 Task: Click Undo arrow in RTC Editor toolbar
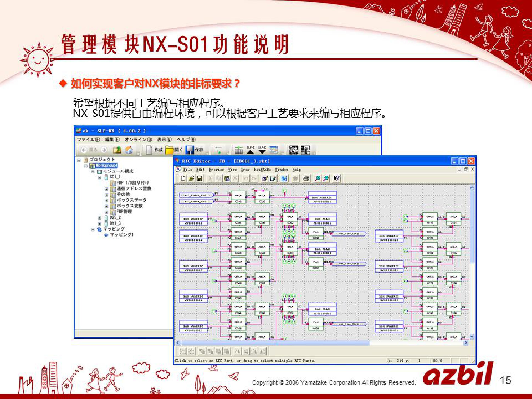click(246, 178)
